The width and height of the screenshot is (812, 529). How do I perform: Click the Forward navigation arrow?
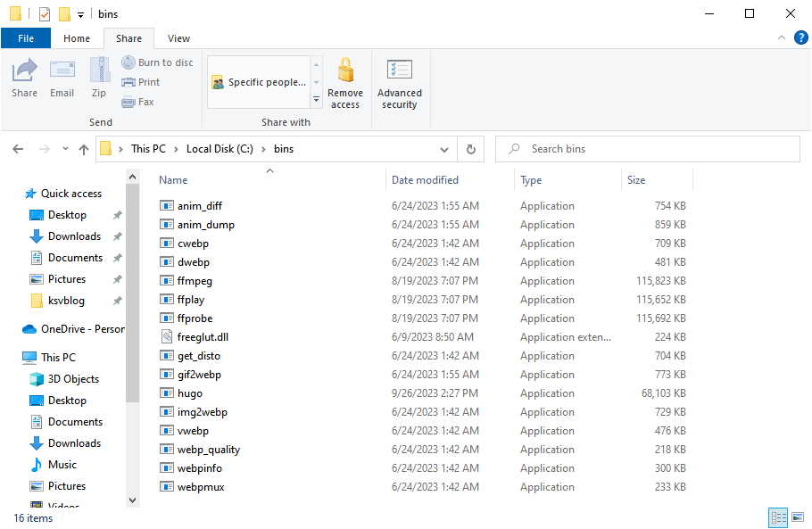(45, 149)
